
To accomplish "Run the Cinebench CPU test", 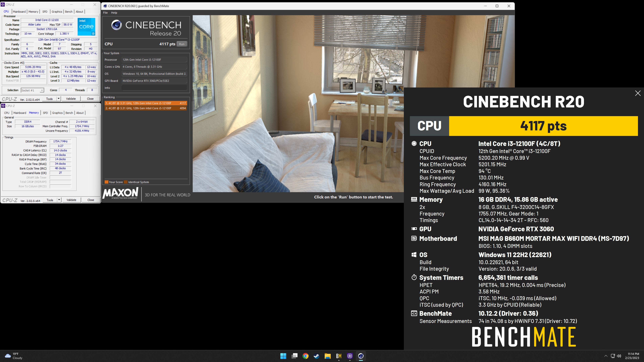I will tap(182, 44).
